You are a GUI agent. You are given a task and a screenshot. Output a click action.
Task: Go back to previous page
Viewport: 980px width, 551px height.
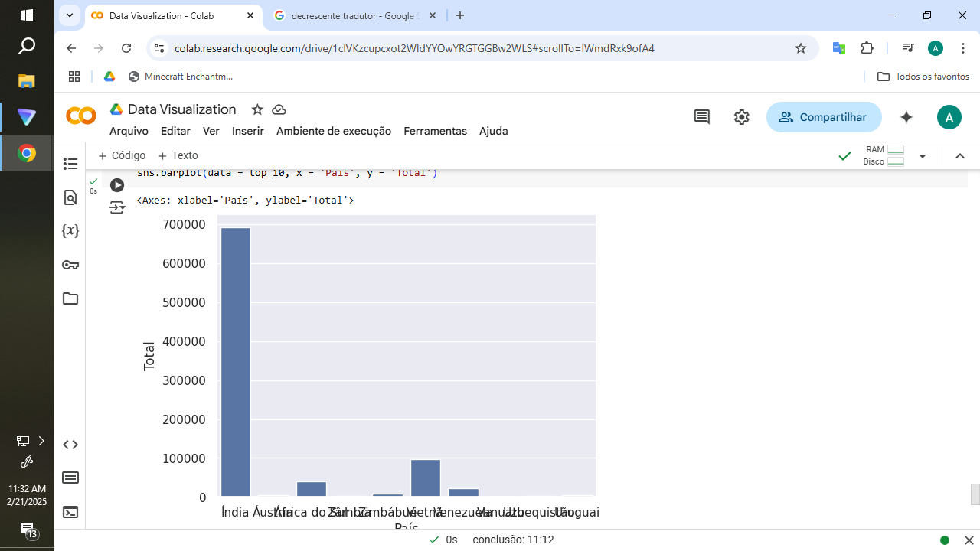pyautogui.click(x=71, y=48)
